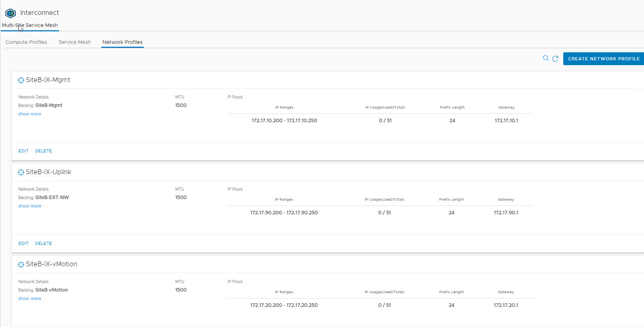Click the SiteB-IX-vMotion profile title

[51, 264]
